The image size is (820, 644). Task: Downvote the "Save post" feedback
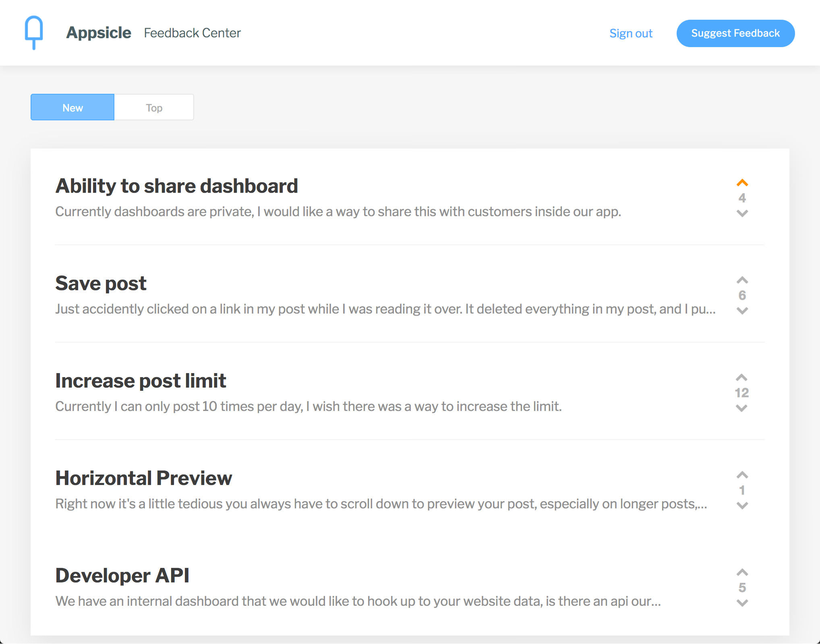click(x=742, y=311)
